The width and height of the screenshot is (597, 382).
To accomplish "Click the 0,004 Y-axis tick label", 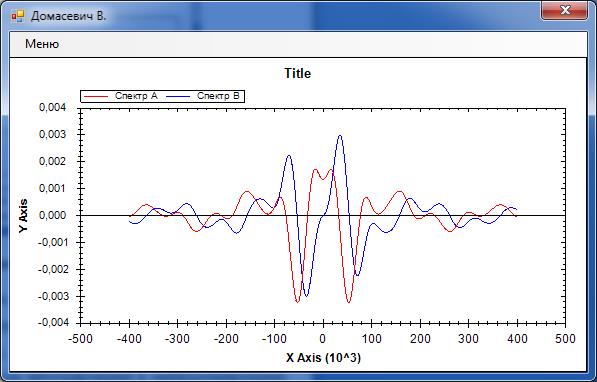I will [53, 107].
